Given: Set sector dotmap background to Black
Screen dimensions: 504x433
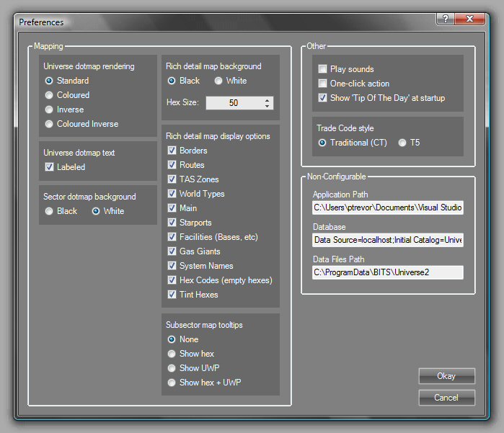Looking at the screenshot, I should [x=49, y=211].
